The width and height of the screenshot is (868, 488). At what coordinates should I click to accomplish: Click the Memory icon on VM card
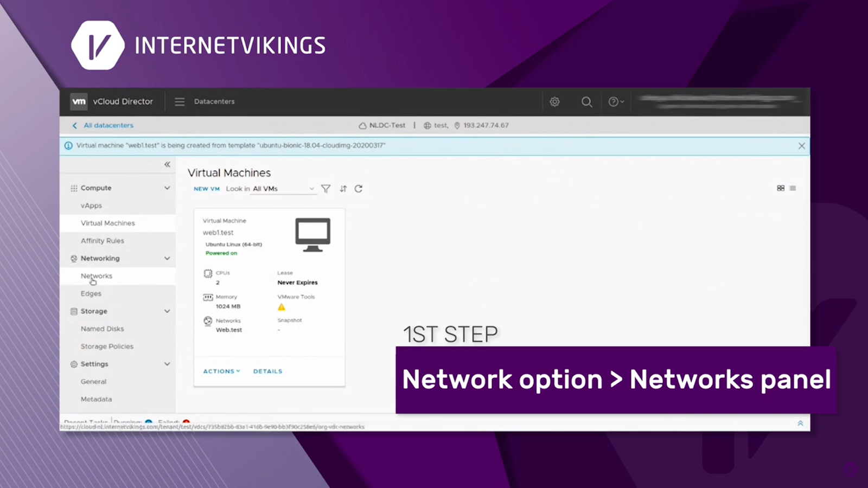click(x=208, y=297)
